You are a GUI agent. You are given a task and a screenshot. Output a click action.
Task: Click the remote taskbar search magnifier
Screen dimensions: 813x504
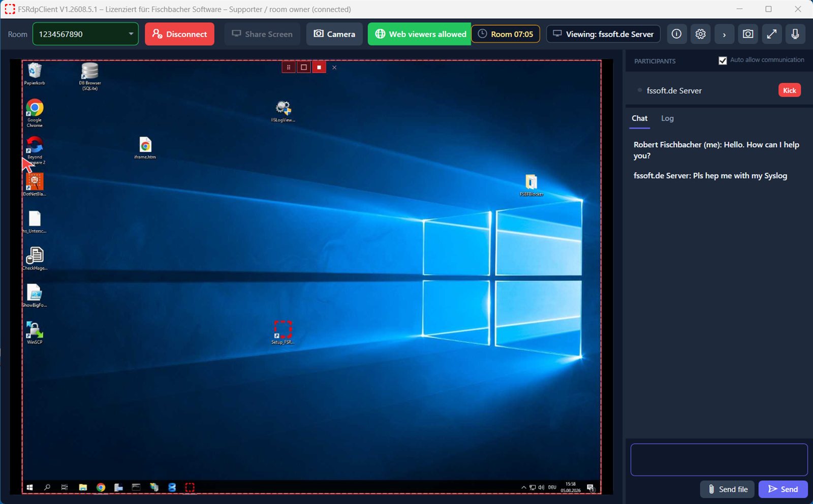[x=47, y=487]
